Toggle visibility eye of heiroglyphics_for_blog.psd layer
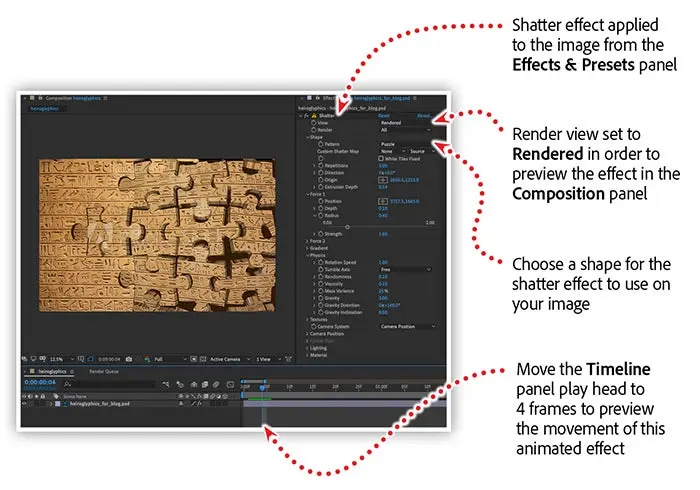 [24, 404]
